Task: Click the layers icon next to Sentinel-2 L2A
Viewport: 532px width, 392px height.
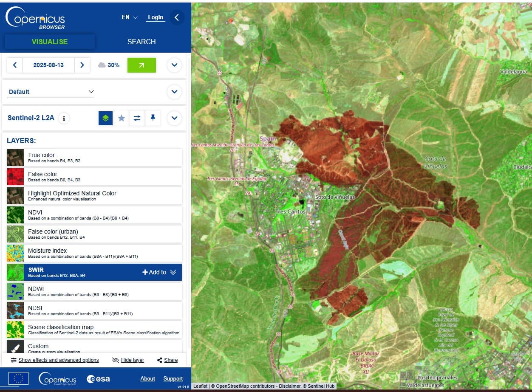Action: coord(105,118)
